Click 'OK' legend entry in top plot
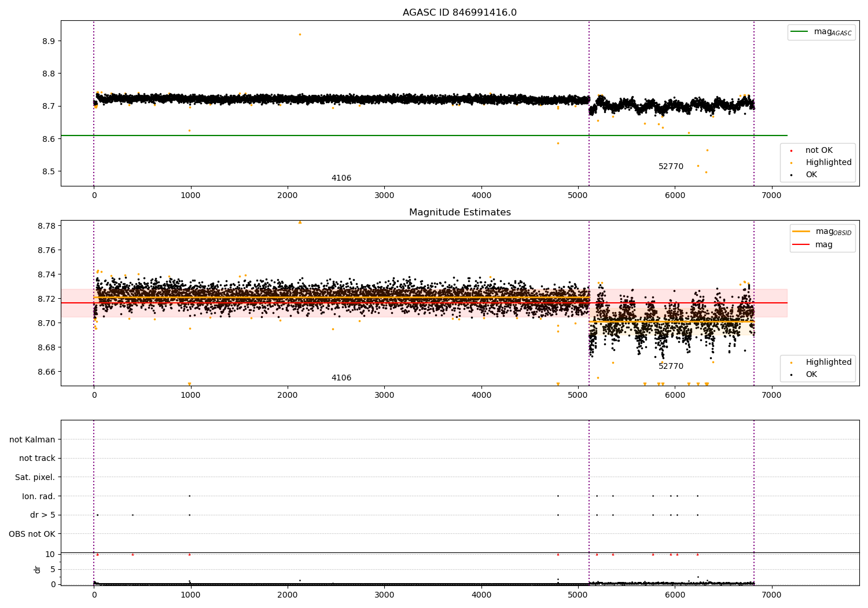 click(804, 175)
